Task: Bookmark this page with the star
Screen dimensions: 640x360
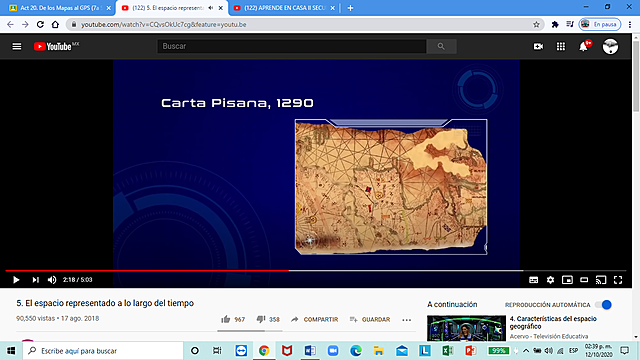Action: 536,24
